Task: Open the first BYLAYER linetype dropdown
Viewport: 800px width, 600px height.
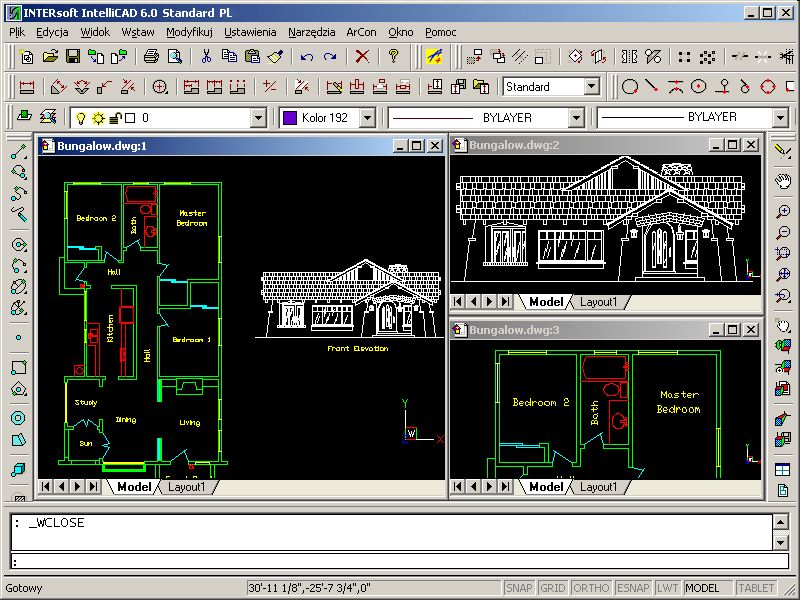Action: pos(576,118)
